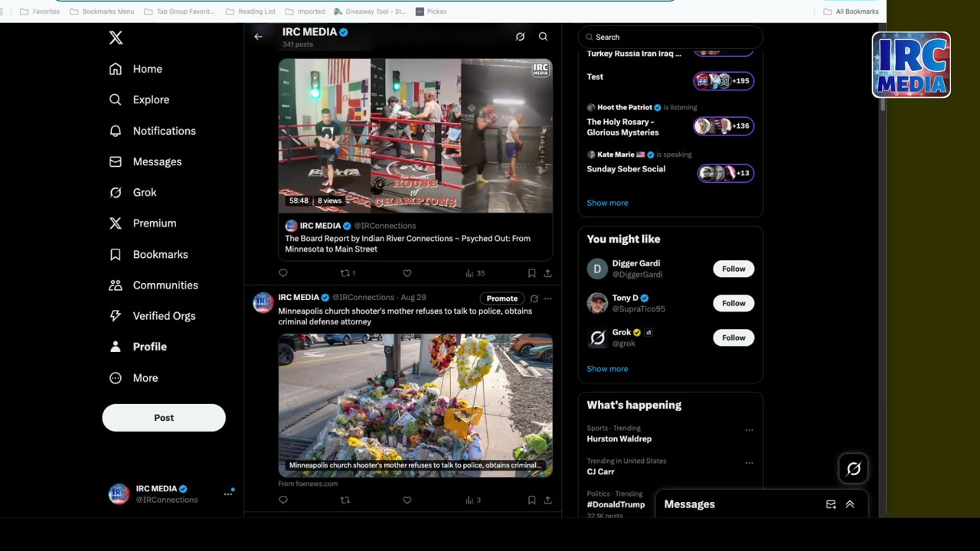The height and width of the screenshot is (551, 980).
Task: Click the Communities people icon
Action: (116, 285)
